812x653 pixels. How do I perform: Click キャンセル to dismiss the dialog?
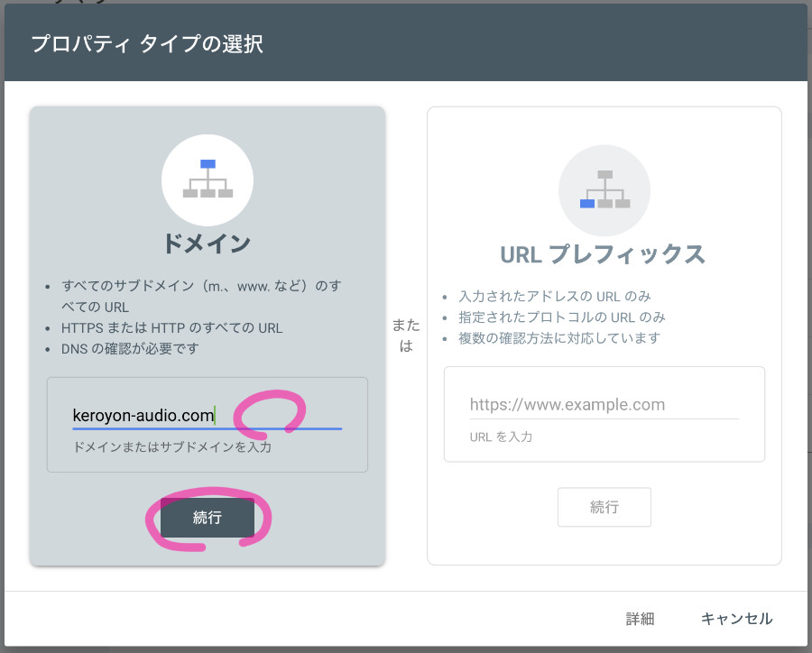pyautogui.click(x=736, y=619)
